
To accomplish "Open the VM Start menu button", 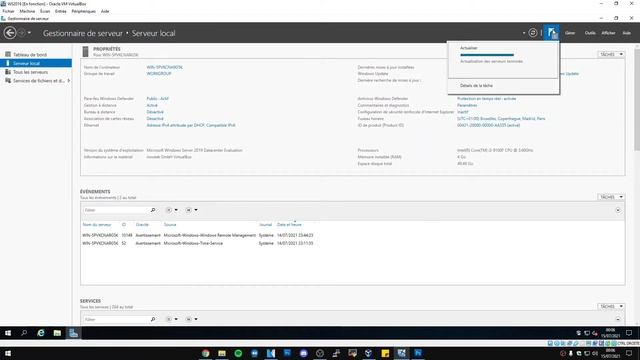I will pos(8,333).
